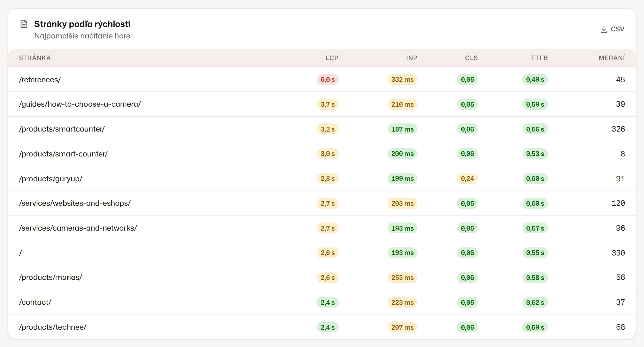
Task: Click the 3,2 s LCP badge
Action: point(328,129)
